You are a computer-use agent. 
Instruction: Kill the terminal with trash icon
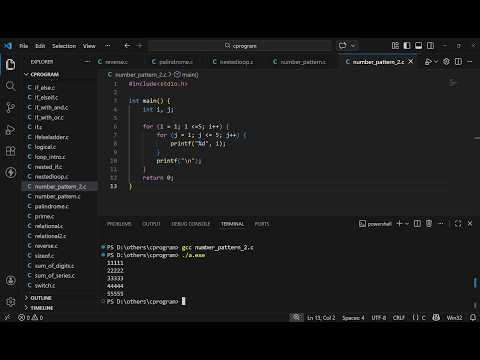[x=429, y=224]
